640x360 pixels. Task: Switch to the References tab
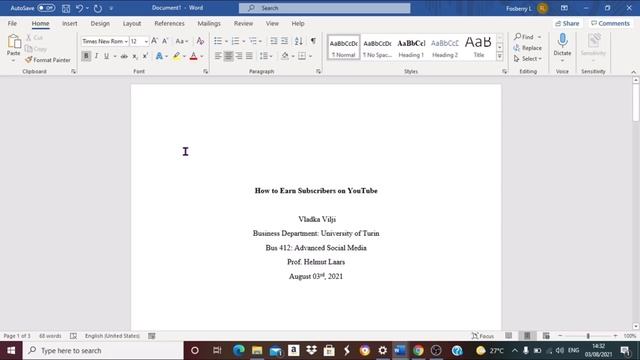click(169, 24)
